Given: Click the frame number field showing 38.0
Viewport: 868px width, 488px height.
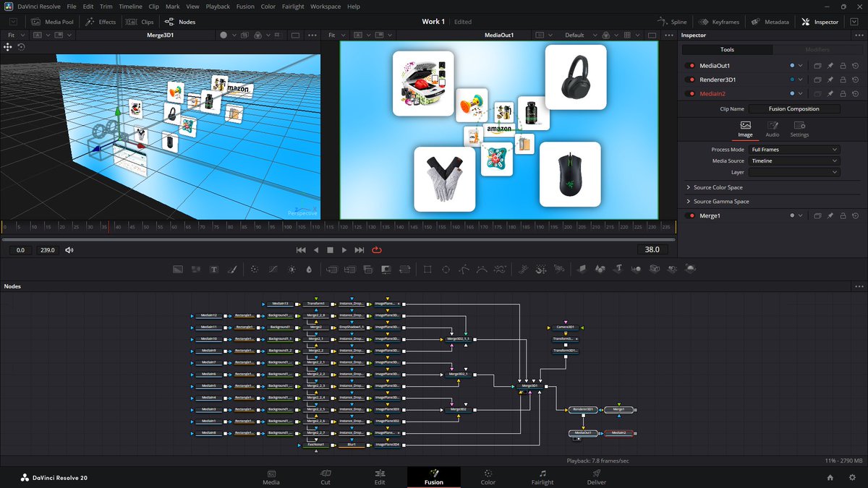Looking at the screenshot, I should pos(652,249).
